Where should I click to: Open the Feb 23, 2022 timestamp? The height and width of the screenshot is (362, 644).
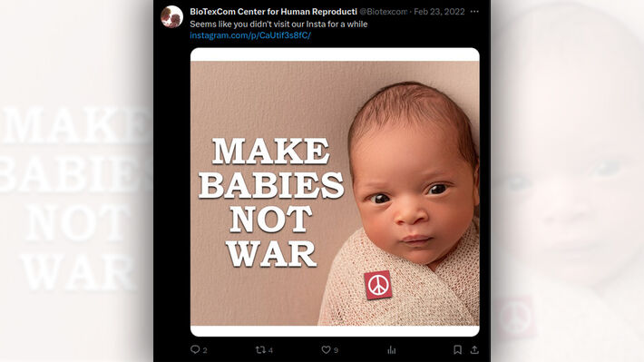[439, 12]
